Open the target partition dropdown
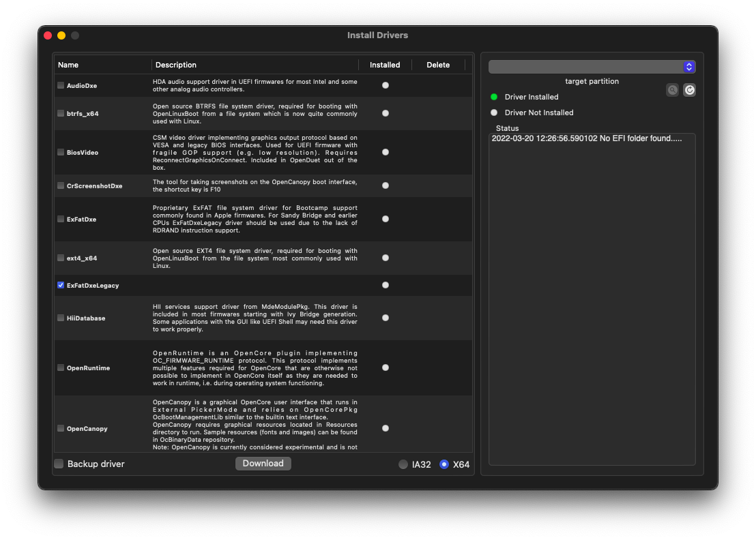756x540 pixels. tap(592, 67)
